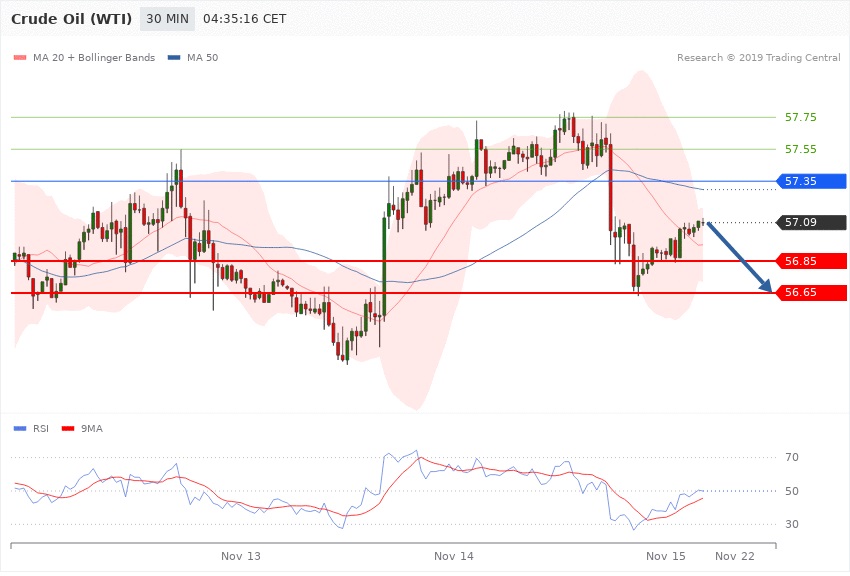Image resolution: width=850 pixels, height=576 pixels.
Task: Open the Research © 2019 Trading Central link
Action: 758,58
